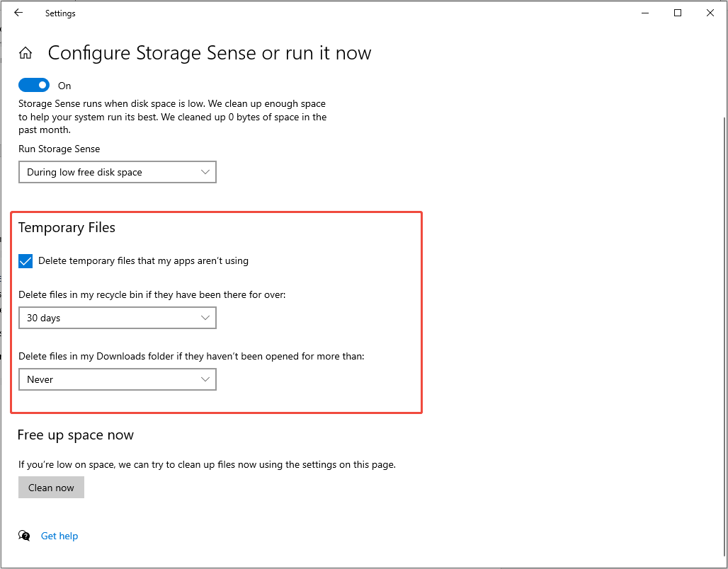Screen dimensions: 728x569
Task: Open the Run Storage Sense dropdown
Action: coord(118,172)
